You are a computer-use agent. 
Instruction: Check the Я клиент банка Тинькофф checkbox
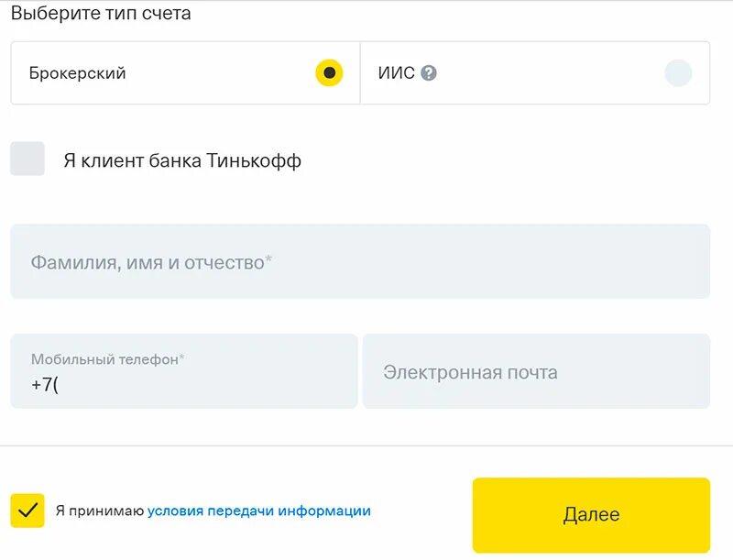[27, 159]
